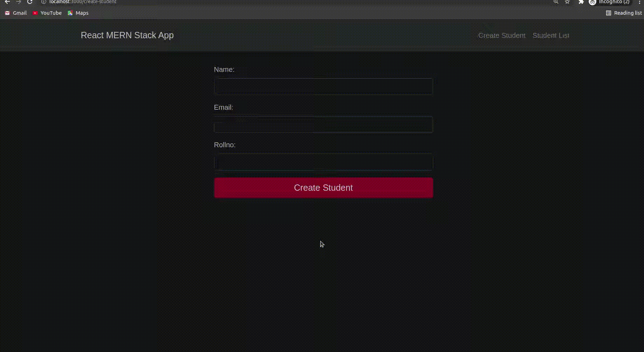644x352 pixels.
Task: Click the red Create Student button
Action: coord(323,188)
